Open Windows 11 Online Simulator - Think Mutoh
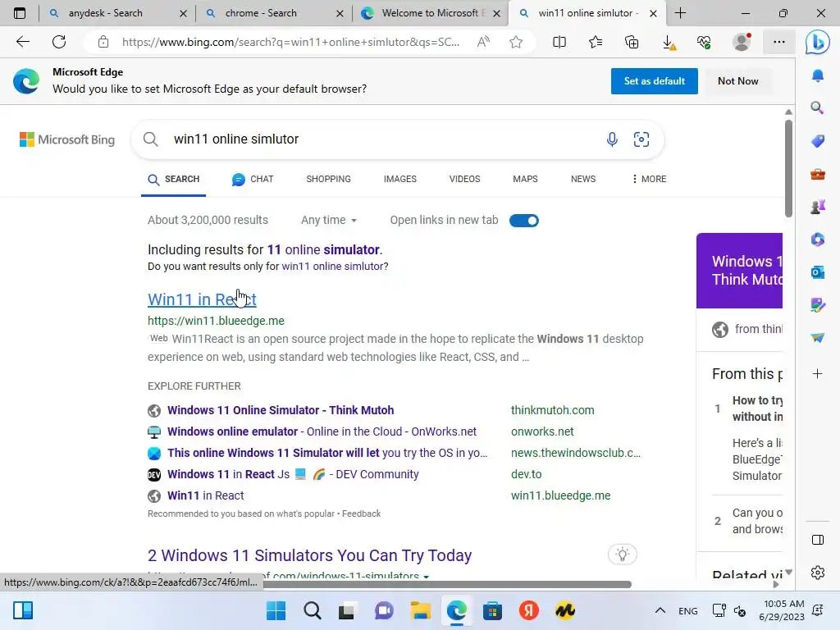Image resolution: width=840 pixels, height=630 pixels. [x=281, y=410]
